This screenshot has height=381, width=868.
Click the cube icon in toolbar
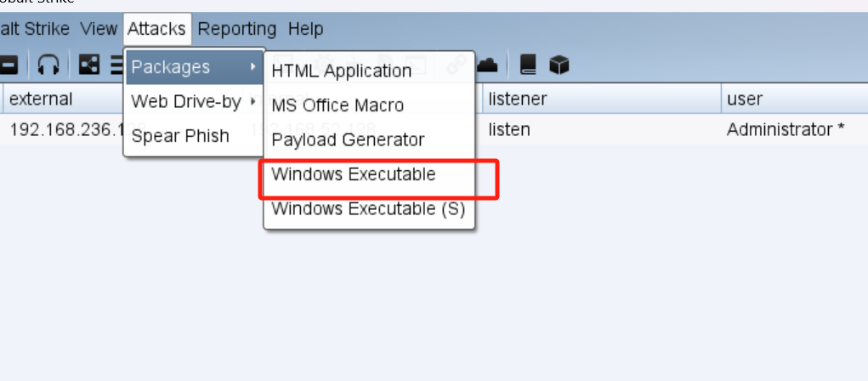coord(559,65)
